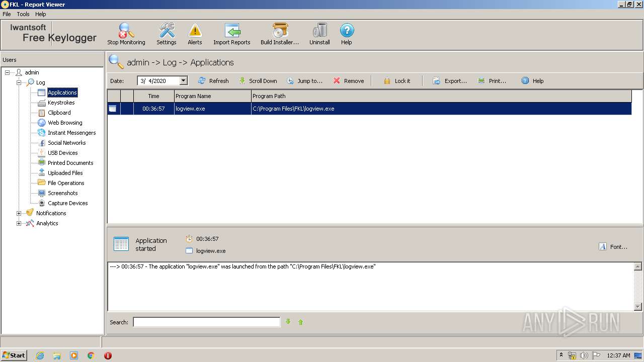644x362 pixels.
Task: Select Clipboard log category
Action: pos(59,113)
